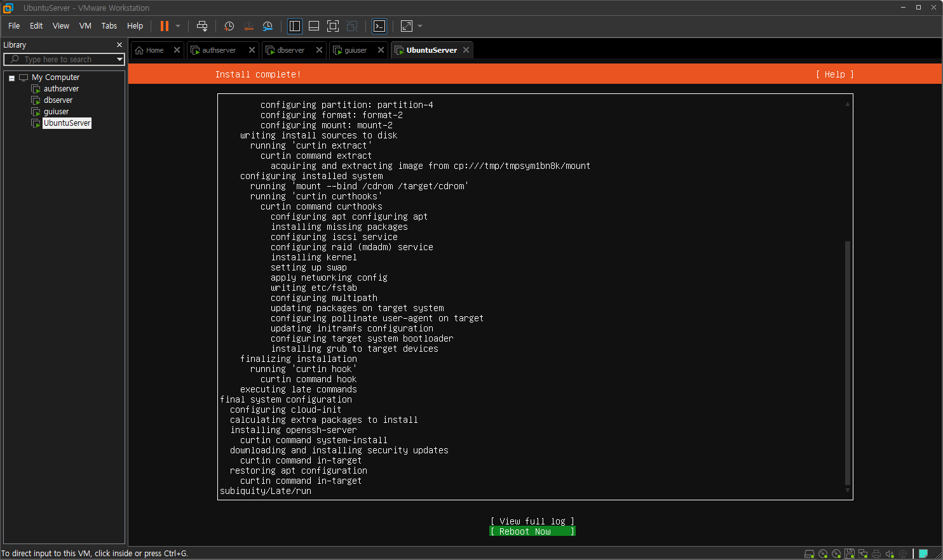Close the UbuntuServer tab

click(466, 50)
